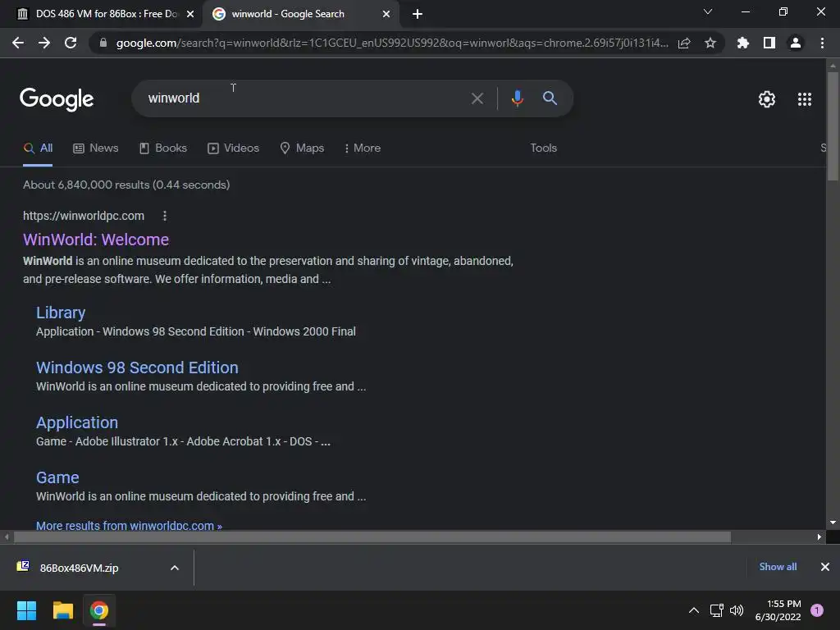This screenshot has height=630, width=840.
Task: Open the Application sitelink
Action: [x=77, y=422]
